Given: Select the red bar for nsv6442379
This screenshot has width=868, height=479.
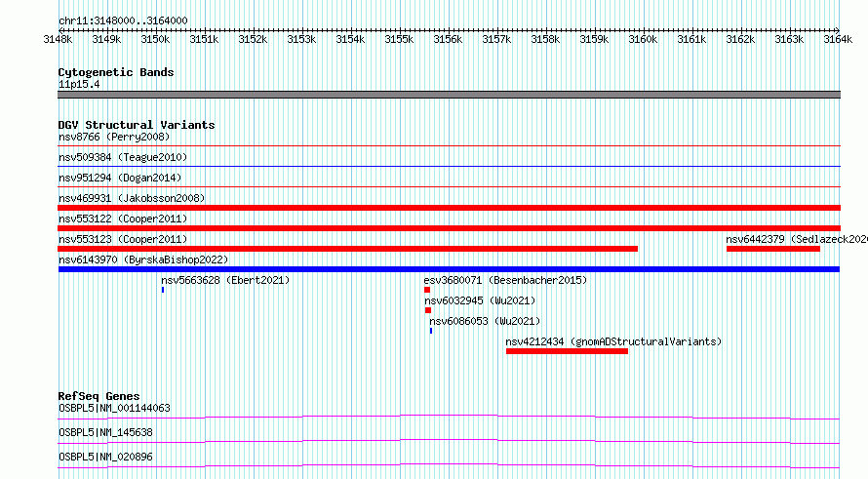Looking at the screenshot, I should coord(773,249).
